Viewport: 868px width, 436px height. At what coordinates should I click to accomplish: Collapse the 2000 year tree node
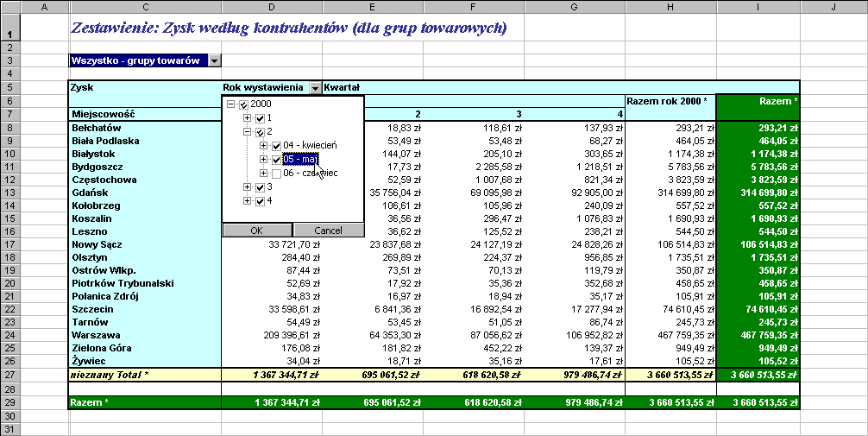(x=231, y=104)
